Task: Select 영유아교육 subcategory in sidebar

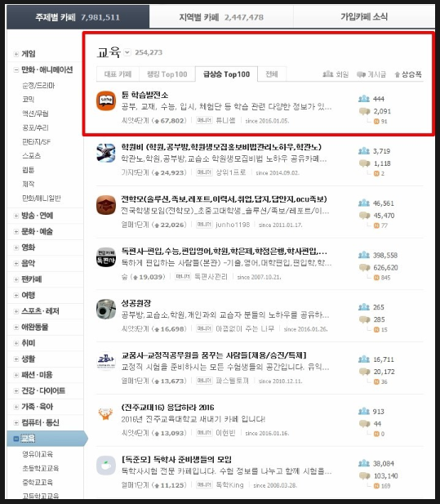Action: click(x=38, y=454)
